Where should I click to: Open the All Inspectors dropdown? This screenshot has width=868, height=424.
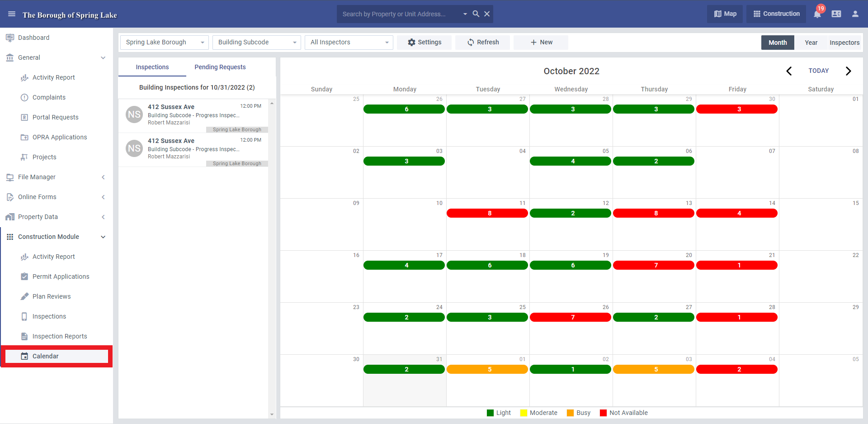pyautogui.click(x=349, y=43)
